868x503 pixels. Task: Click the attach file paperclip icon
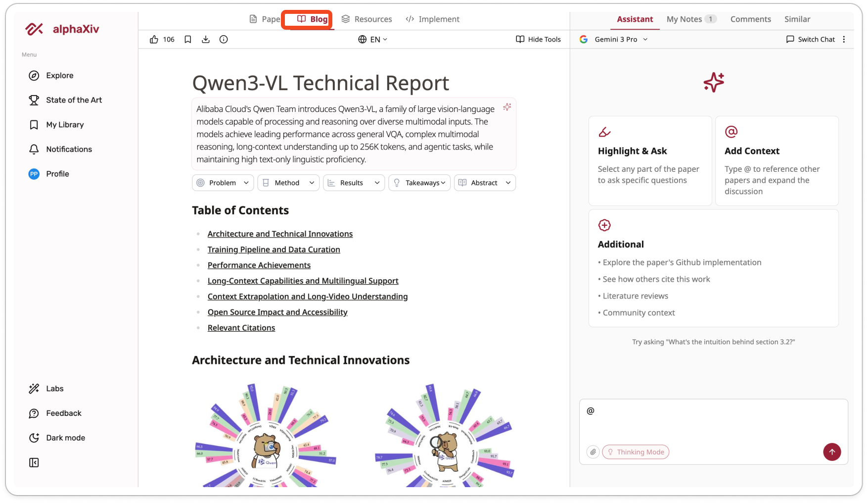pyautogui.click(x=593, y=452)
